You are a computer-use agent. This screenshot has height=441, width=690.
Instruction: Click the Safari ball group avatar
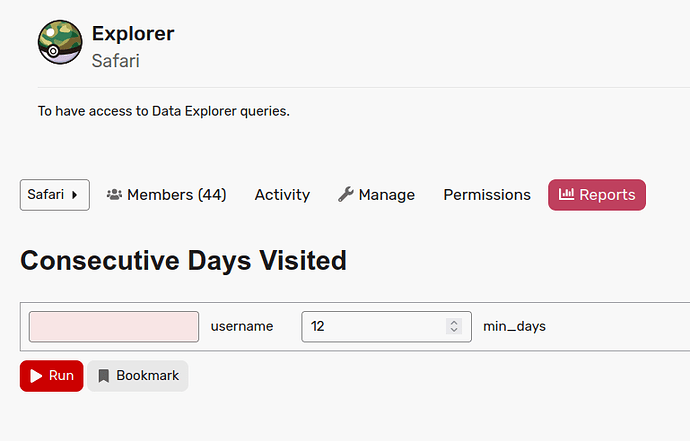coord(60,42)
